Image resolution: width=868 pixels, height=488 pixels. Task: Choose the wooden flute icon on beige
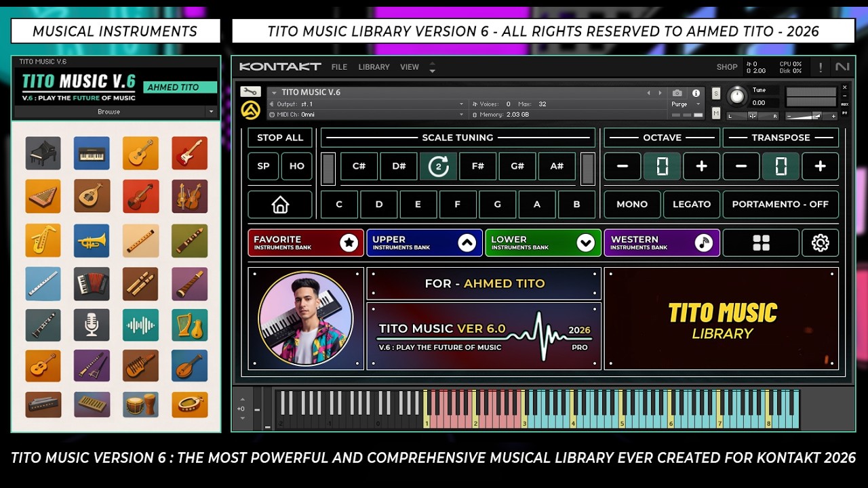pos(140,241)
